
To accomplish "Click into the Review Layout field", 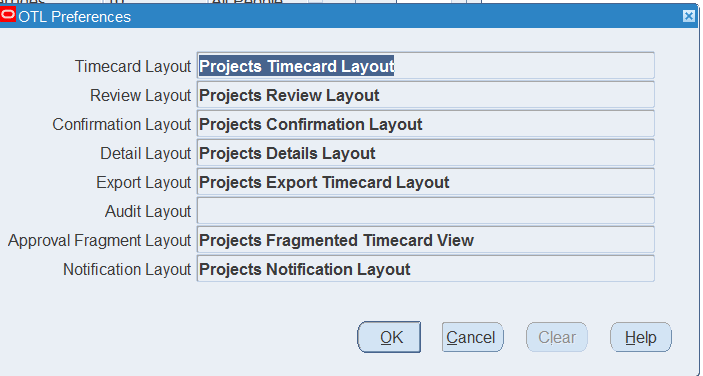I will pyautogui.click(x=425, y=95).
